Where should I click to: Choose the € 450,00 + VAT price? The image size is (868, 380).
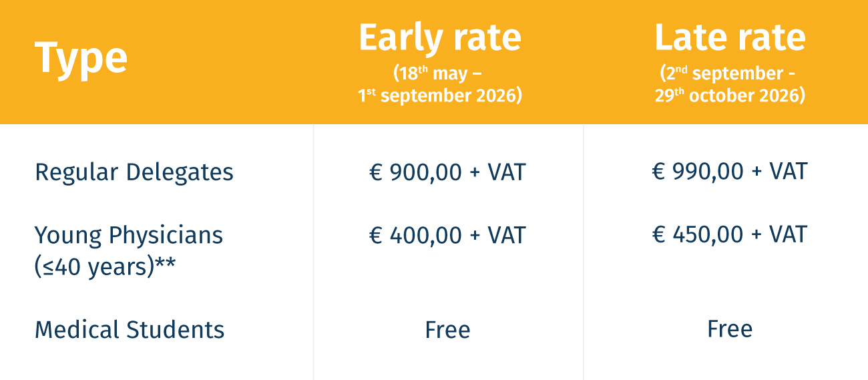coord(730,234)
